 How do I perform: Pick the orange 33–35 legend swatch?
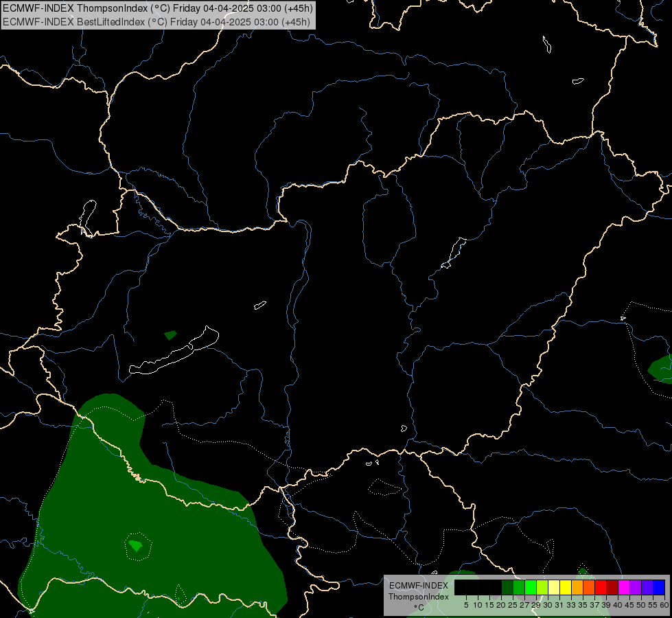(x=577, y=587)
